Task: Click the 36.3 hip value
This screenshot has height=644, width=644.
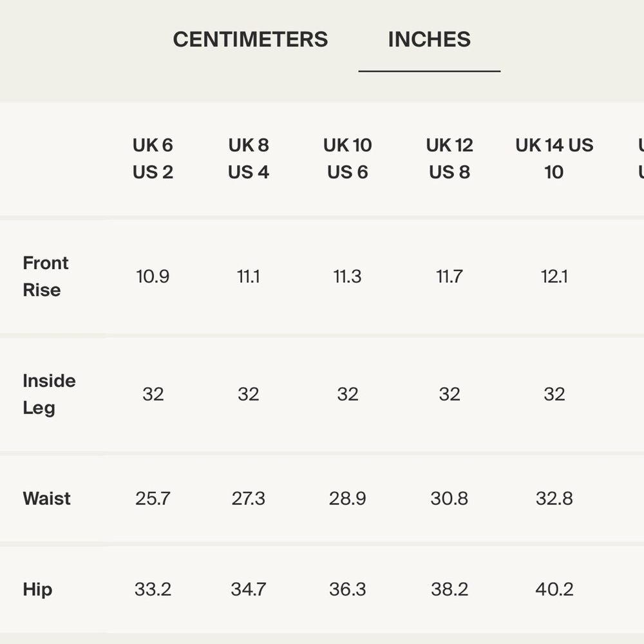Action: 347,589
